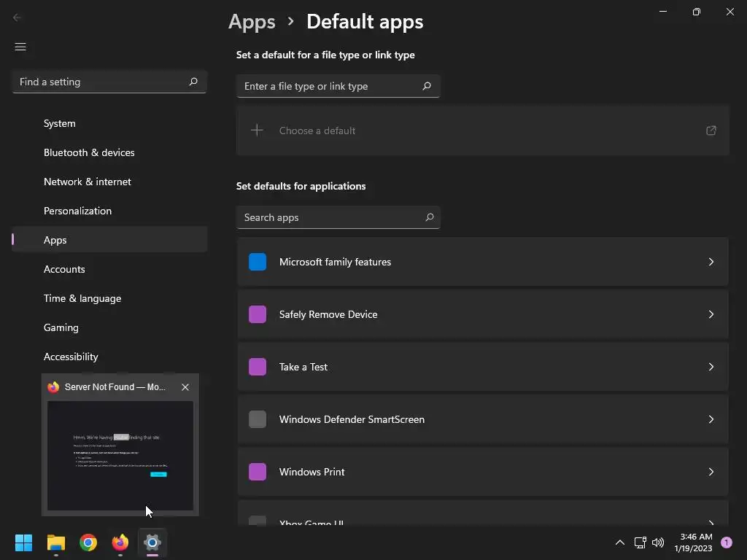Launch Google Chrome from the taskbar
The height and width of the screenshot is (560, 747).
[x=88, y=542]
